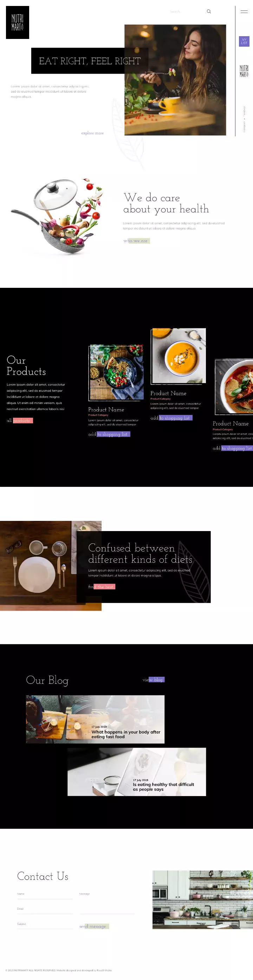View all products link

tap(20, 421)
